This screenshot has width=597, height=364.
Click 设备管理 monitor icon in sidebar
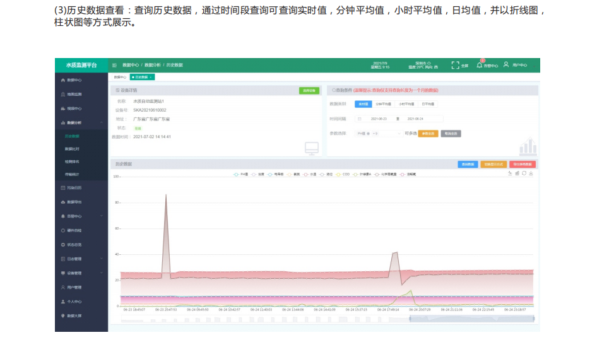[x=63, y=273]
